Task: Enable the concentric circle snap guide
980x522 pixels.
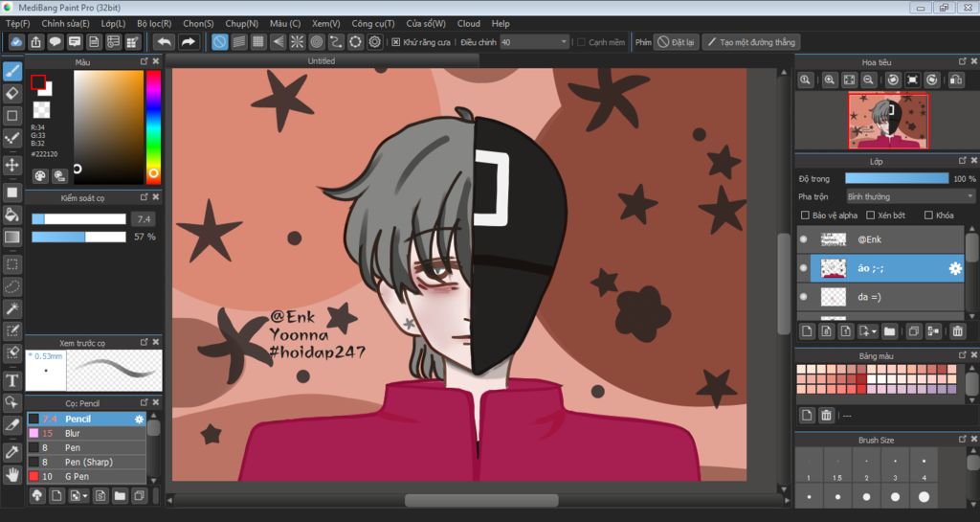Action: [x=316, y=42]
